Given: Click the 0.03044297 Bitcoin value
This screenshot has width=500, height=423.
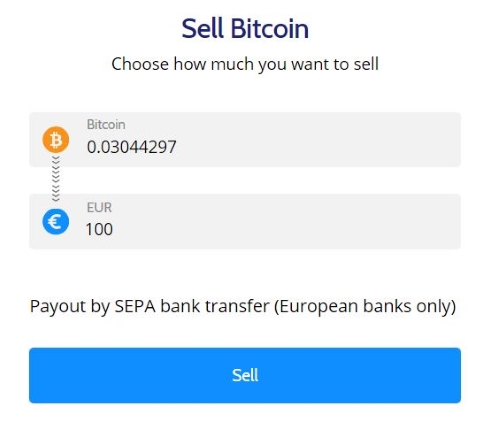Looking at the screenshot, I should [x=131, y=147].
